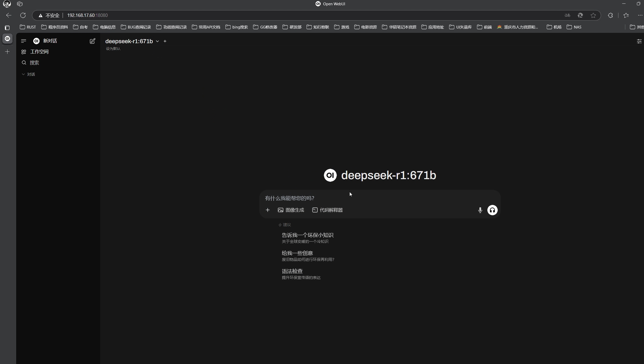Open the 知行数联 bookmarks folder
The image size is (644, 364).
(x=318, y=27)
